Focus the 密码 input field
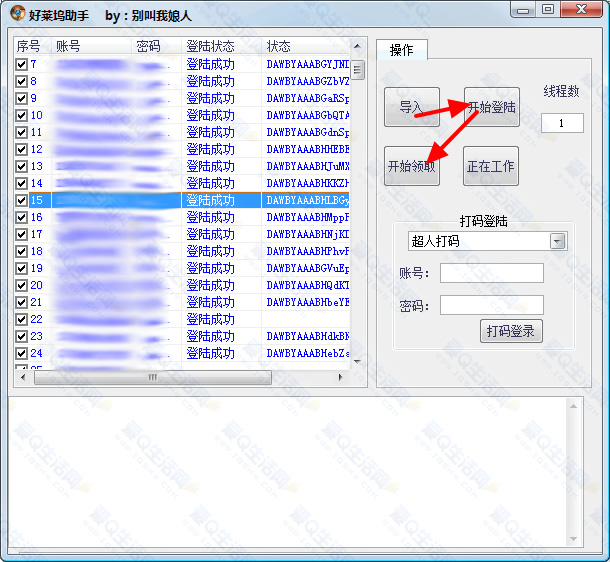Viewport: 610px width, 562px height. (x=491, y=305)
